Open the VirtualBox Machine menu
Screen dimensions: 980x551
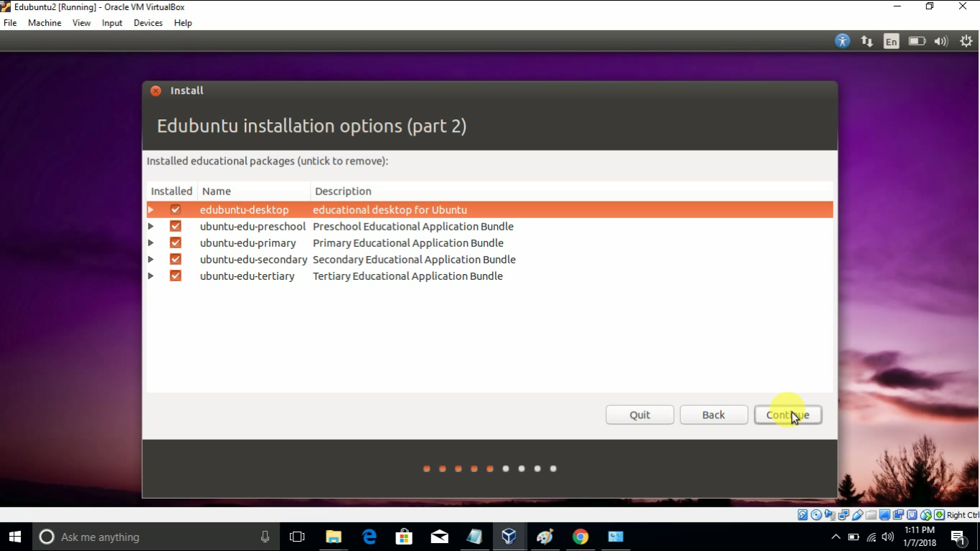point(44,23)
